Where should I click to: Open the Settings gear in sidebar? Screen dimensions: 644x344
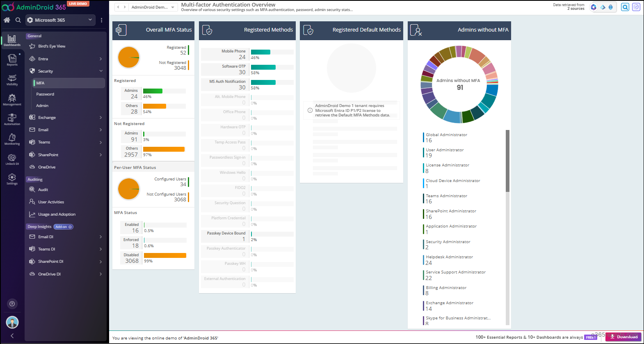[x=12, y=179]
